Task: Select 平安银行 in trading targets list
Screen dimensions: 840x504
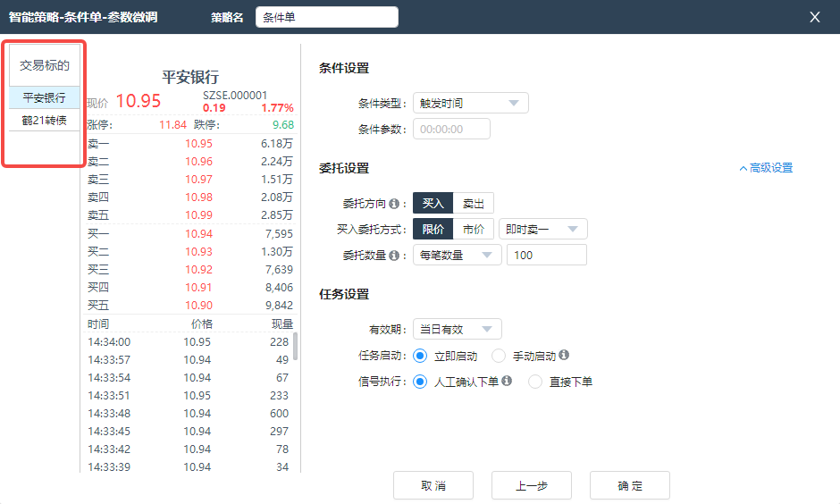Action: click(44, 97)
